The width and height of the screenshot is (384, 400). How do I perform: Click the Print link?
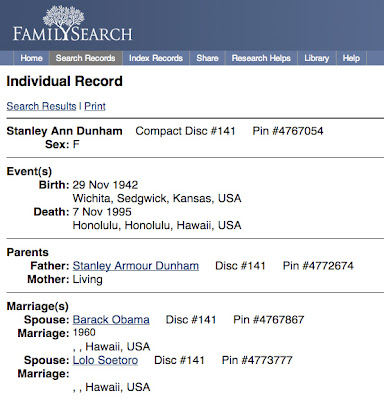coord(95,106)
